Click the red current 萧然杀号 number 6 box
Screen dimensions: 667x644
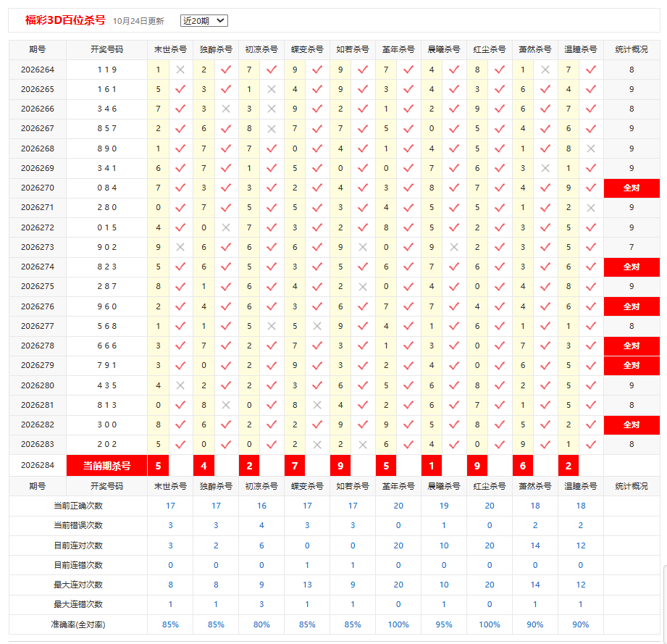click(523, 466)
